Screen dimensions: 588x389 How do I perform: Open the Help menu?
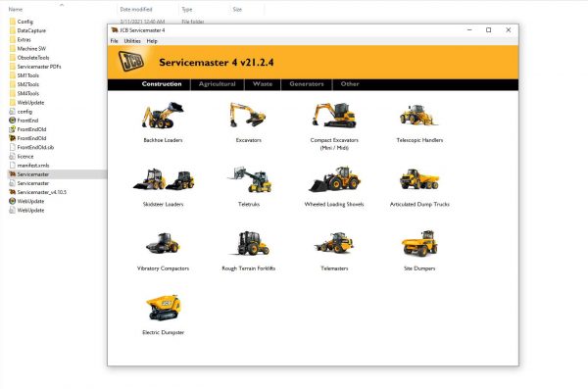tap(152, 41)
